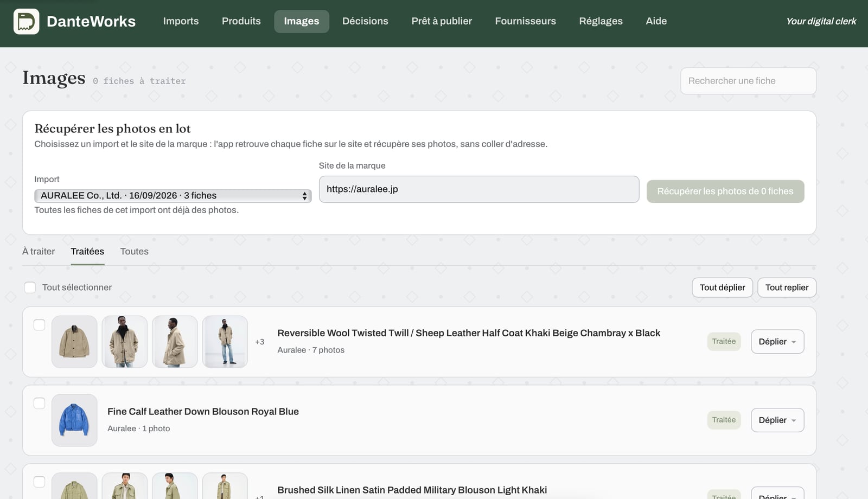Click the Traitée badge on Reversible Wool row
868x499 pixels.
tap(724, 342)
